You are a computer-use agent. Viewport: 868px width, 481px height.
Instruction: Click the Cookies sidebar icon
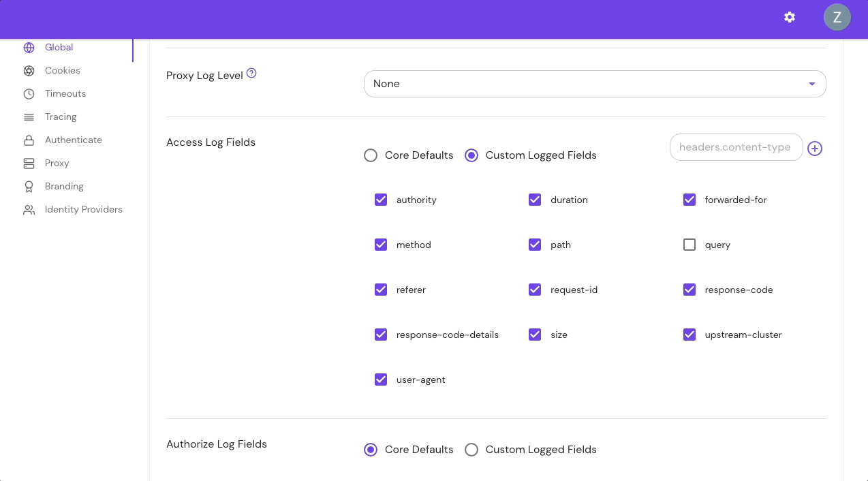click(x=29, y=70)
